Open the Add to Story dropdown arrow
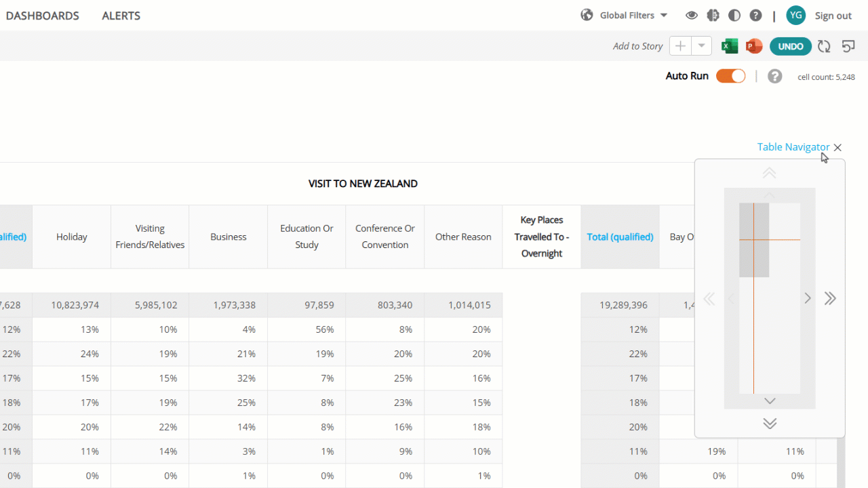Viewport: 868px width, 488px height. tap(702, 46)
